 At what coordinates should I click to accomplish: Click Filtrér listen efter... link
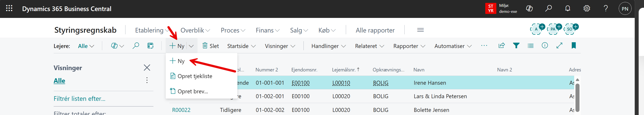[x=80, y=99]
